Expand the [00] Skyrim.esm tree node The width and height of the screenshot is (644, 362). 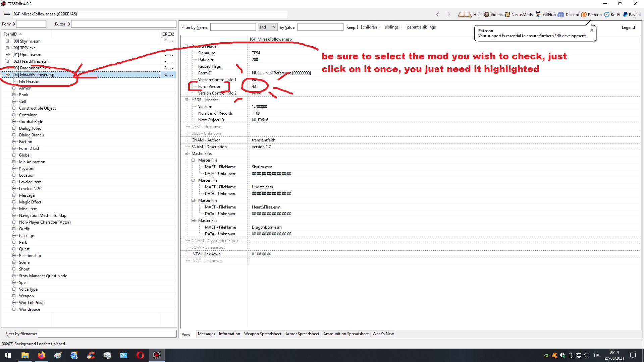7,41
